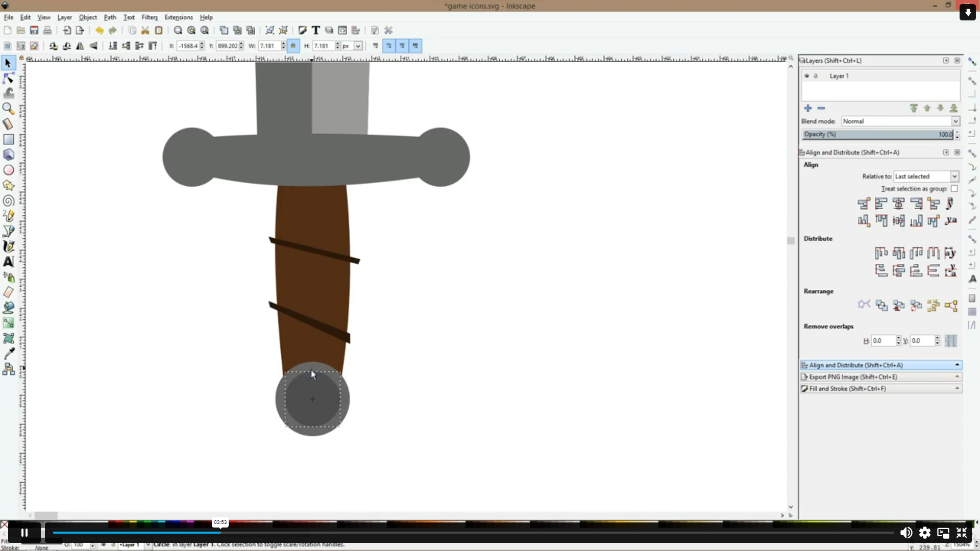Add a new layer with the plus button

808,108
